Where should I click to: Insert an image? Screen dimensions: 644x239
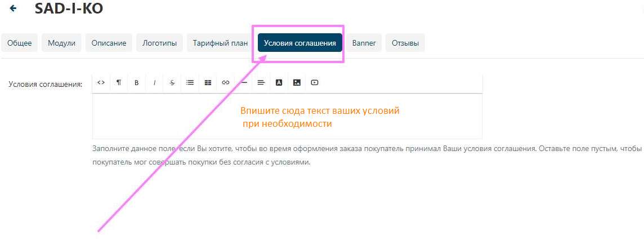[x=297, y=83]
